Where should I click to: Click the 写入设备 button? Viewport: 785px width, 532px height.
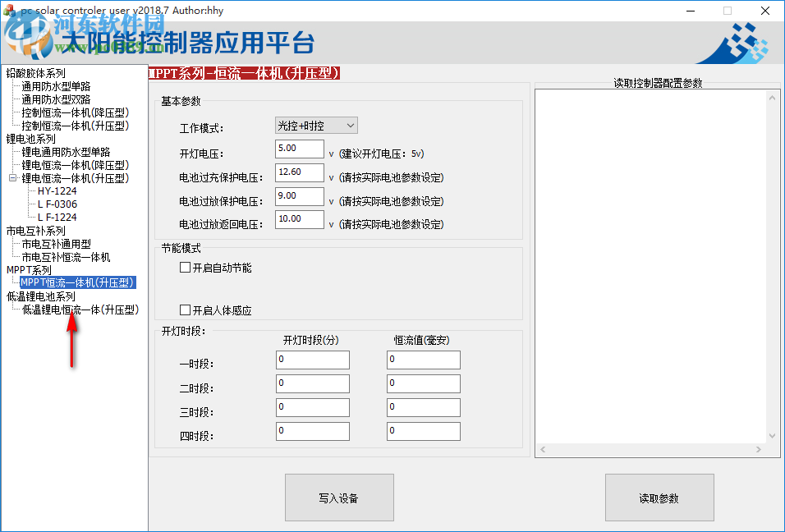[339, 498]
